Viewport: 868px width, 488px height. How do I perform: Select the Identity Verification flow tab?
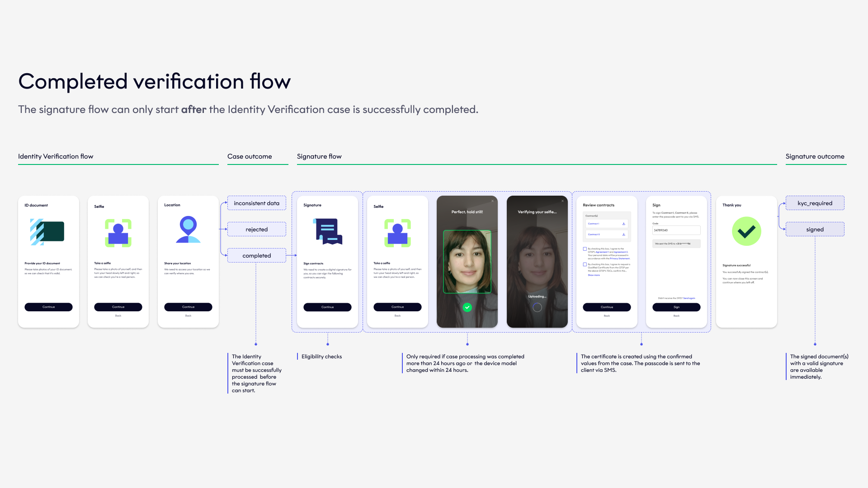pos(57,156)
